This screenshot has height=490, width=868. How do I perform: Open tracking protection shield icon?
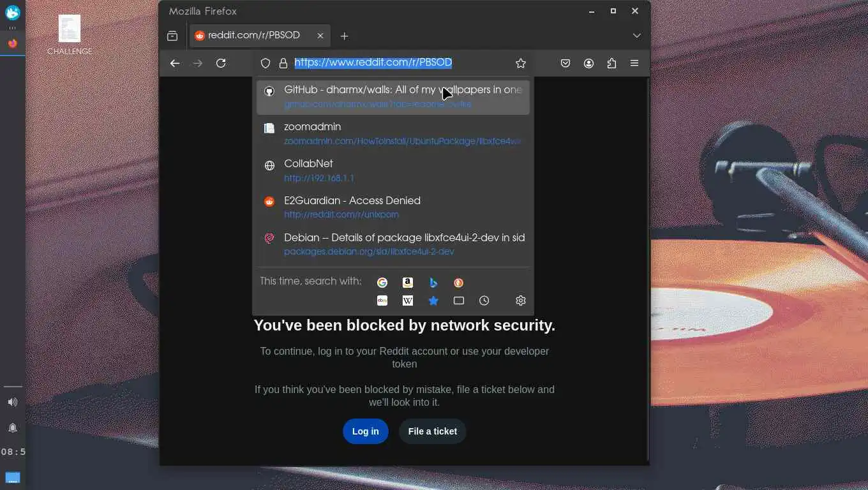point(266,63)
